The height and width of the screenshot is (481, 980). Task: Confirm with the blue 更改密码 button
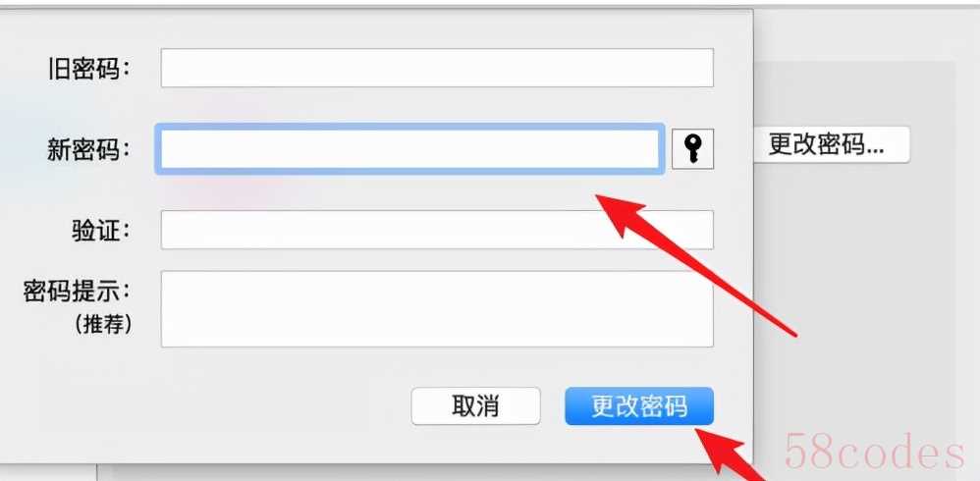[x=638, y=406]
